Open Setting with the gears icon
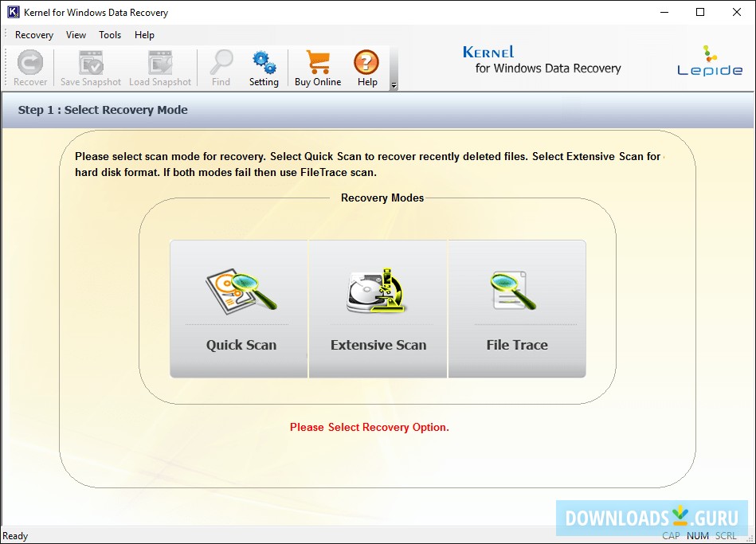This screenshot has width=756, height=544. (264, 68)
